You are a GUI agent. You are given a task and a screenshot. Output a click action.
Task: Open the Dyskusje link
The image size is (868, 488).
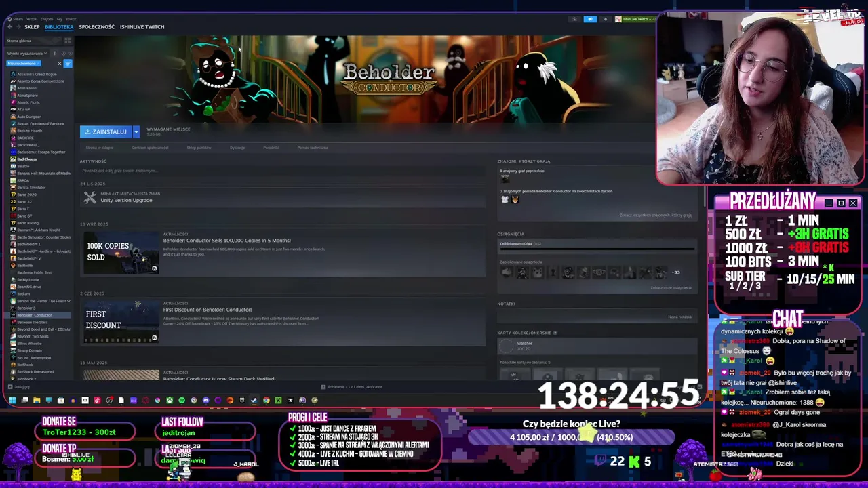[x=237, y=148]
